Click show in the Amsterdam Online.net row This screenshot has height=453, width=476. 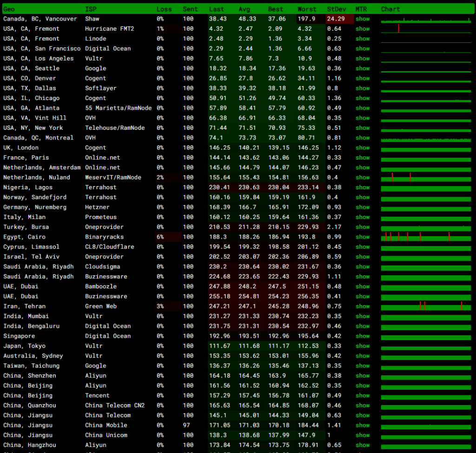(363, 167)
